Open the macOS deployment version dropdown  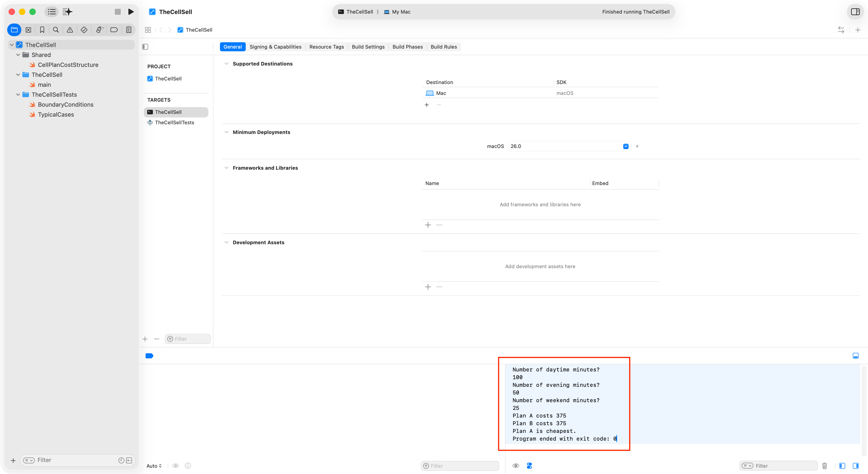pos(626,146)
